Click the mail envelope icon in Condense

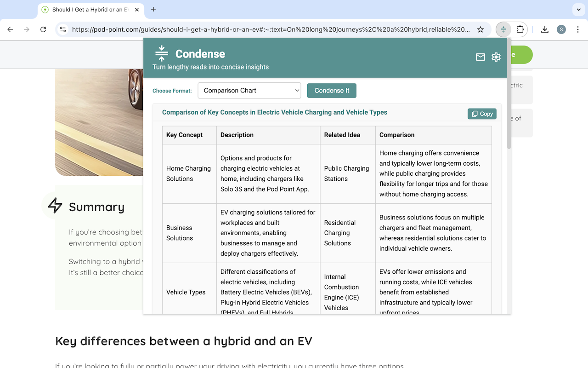click(481, 57)
